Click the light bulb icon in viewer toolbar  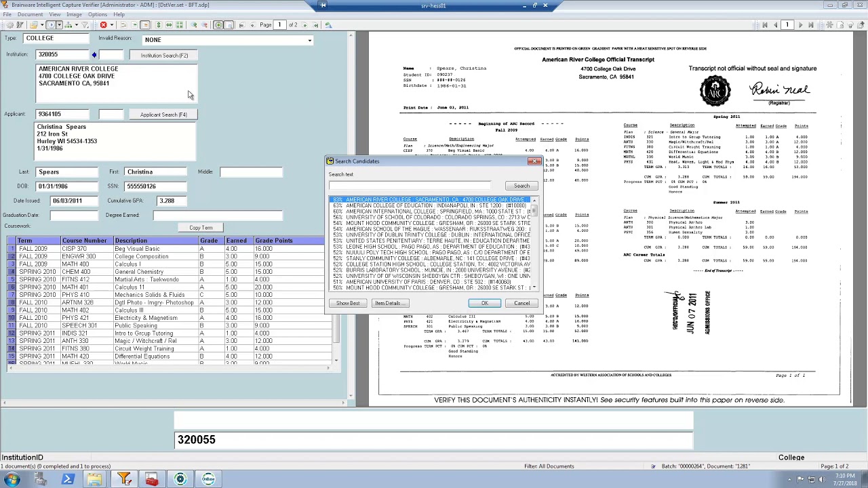850,25
